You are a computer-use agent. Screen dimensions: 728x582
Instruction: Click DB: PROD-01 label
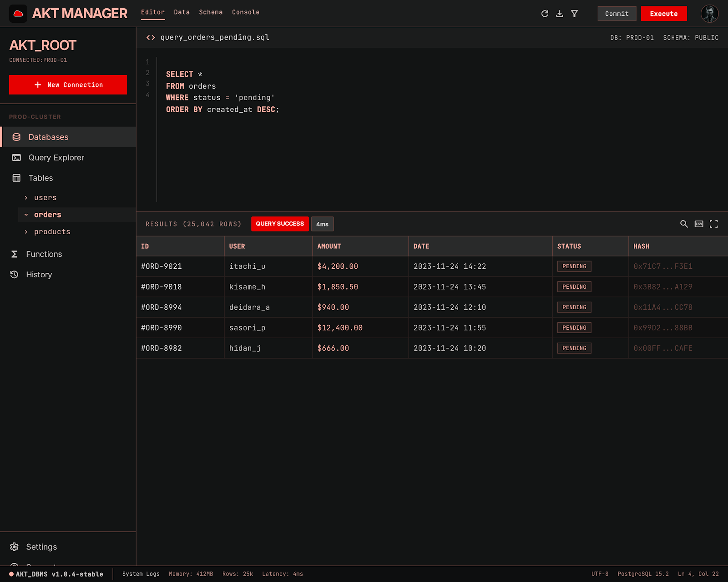(632, 38)
